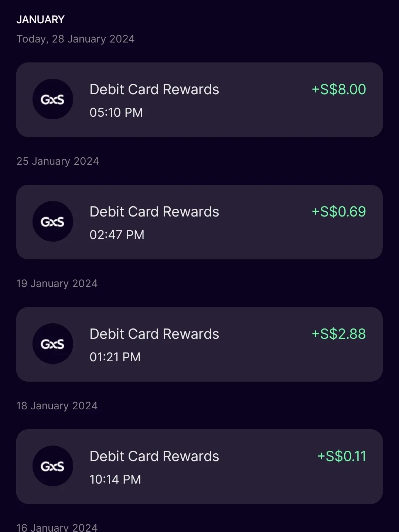The height and width of the screenshot is (532, 399).
Task: Tap the partially visible 16 January 2024 label
Action: pos(57,527)
